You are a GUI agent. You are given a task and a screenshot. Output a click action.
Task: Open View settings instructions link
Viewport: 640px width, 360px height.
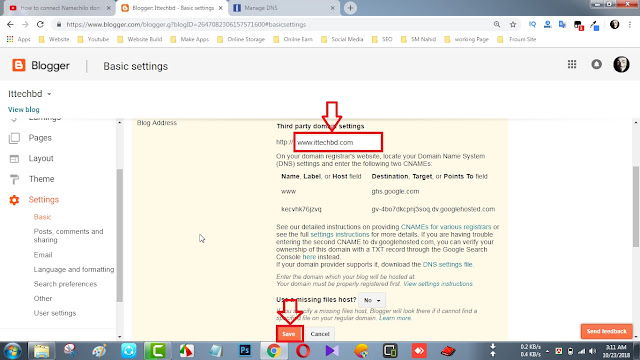pyautogui.click(x=438, y=284)
